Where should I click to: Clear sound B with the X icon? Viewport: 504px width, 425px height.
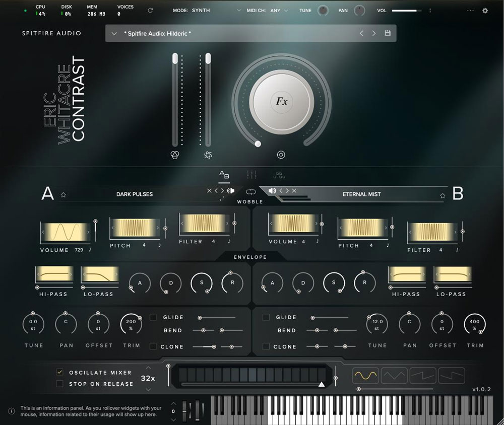pos(294,190)
